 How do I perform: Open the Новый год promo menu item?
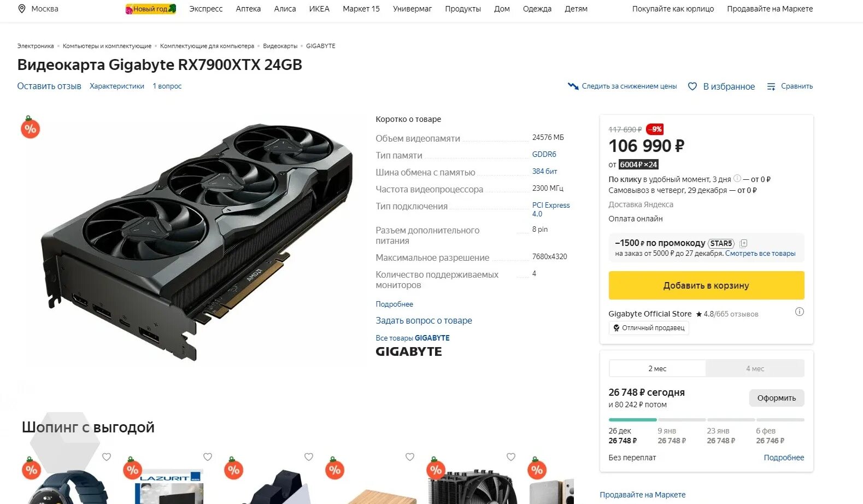click(151, 9)
